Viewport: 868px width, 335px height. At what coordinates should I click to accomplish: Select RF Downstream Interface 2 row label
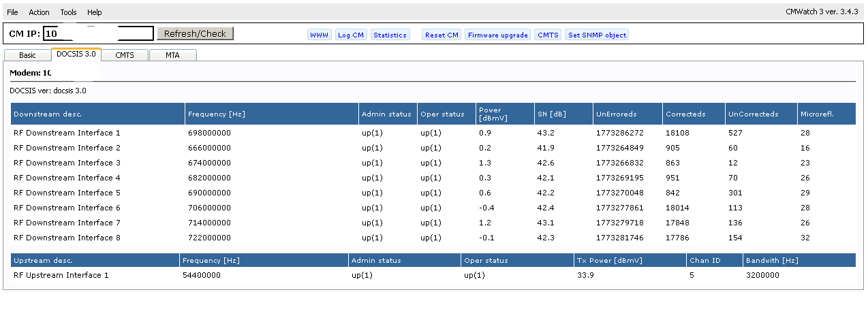pyautogui.click(x=67, y=148)
